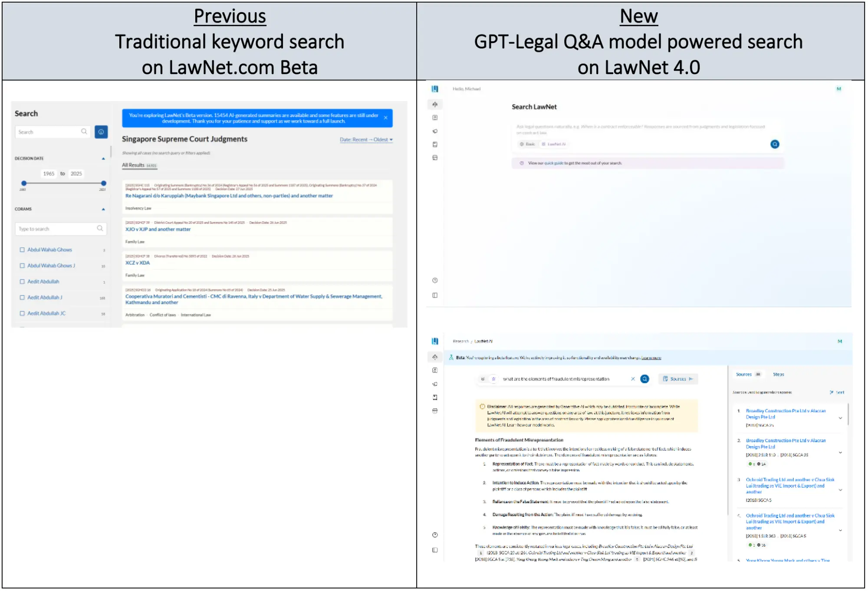Open the Cooperativa Muratori and Cementisti judgment
868x591 pixels.
[254, 299]
